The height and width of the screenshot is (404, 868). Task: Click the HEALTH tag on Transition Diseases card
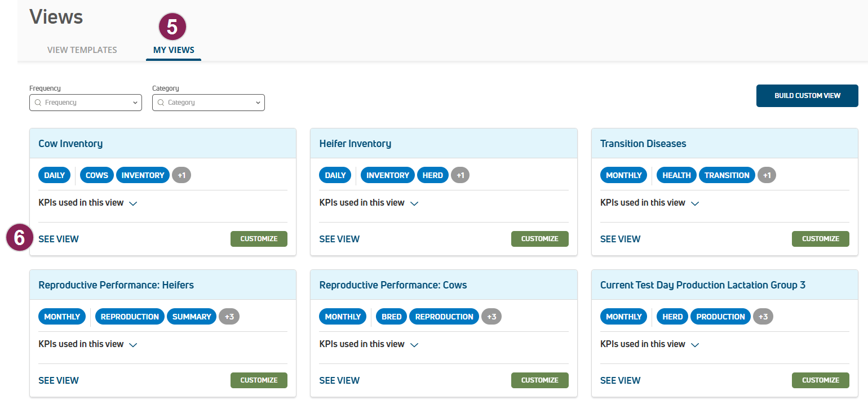tap(676, 175)
